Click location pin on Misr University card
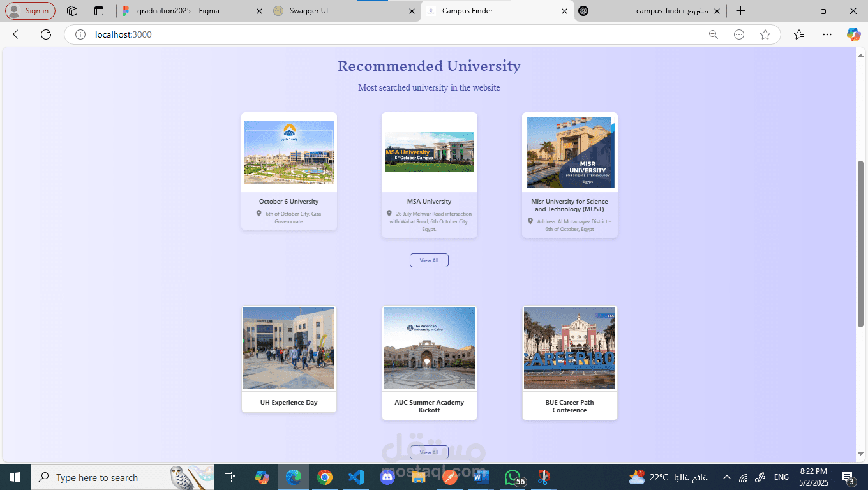868x490 pixels. (x=530, y=221)
